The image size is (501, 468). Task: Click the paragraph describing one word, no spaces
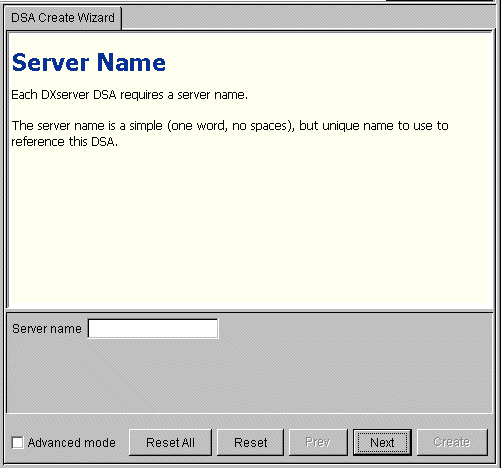pos(230,134)
